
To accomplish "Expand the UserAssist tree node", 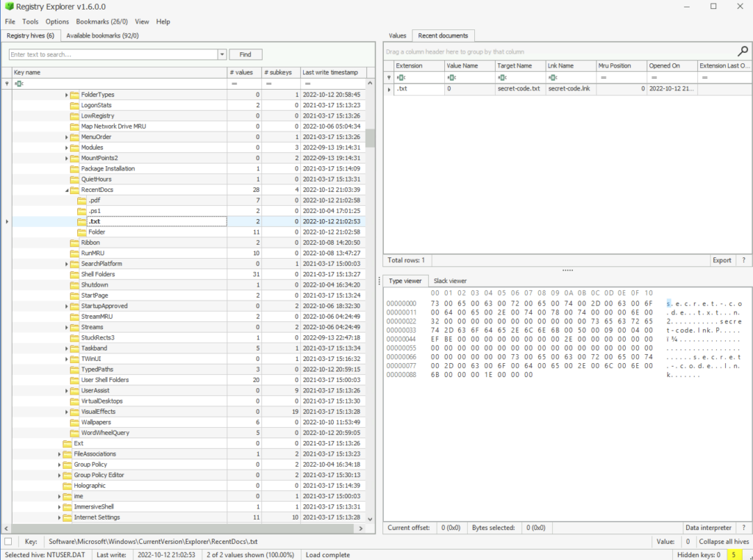I will 67,391.
